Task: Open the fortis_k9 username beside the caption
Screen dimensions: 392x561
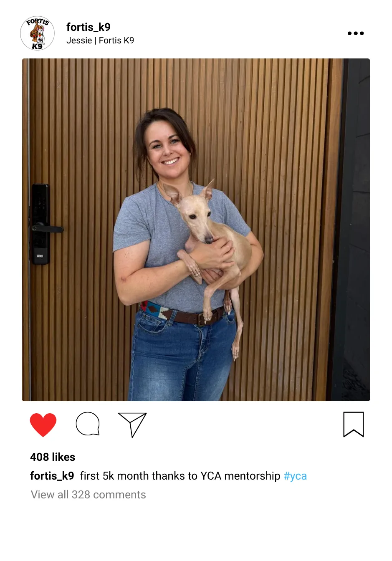Action: [52, 476]
